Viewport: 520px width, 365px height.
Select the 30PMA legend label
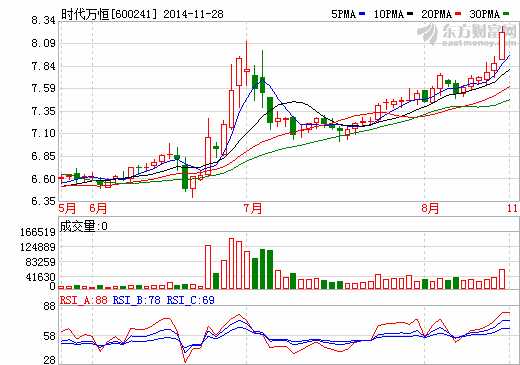pos(485,14)
